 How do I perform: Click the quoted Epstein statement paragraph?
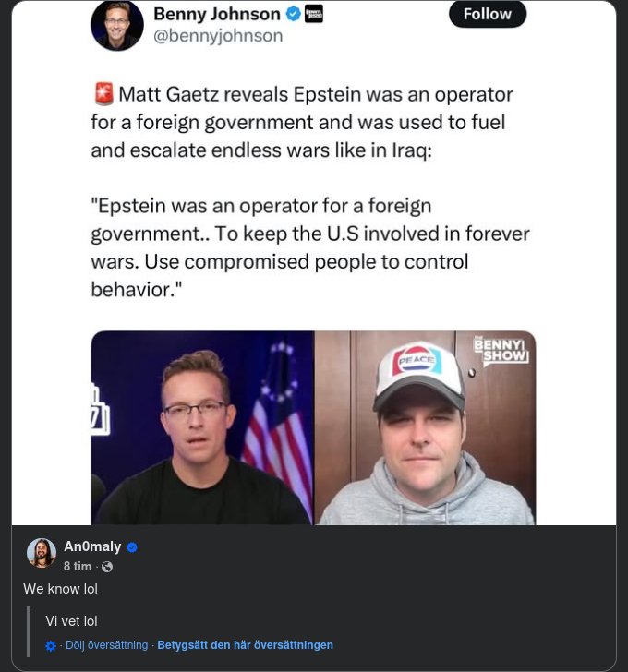279,247
